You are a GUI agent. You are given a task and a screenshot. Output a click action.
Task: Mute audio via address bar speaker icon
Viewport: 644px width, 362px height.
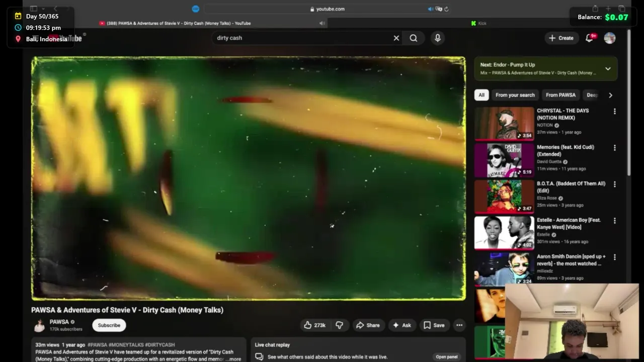431,9
